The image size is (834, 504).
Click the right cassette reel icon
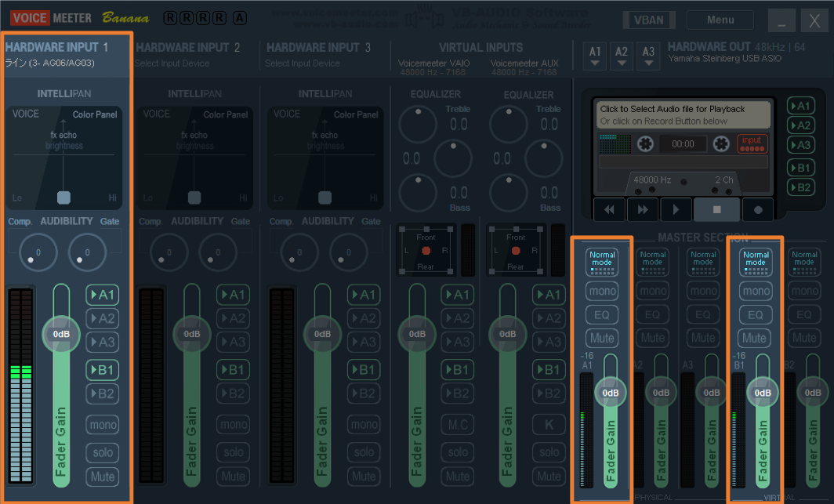point(720,143)
